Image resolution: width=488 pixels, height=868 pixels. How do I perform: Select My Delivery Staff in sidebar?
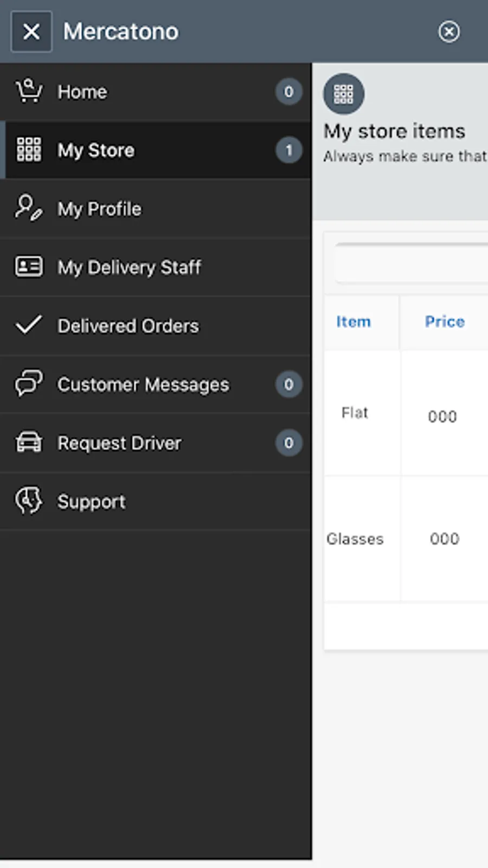point(130,267)
